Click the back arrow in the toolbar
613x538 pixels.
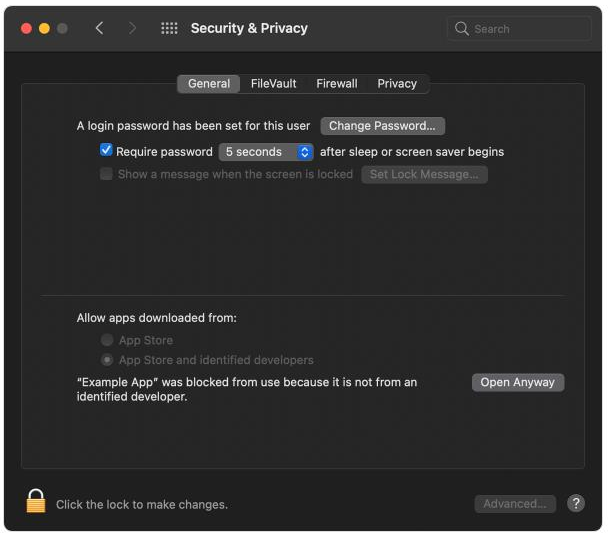pos(99,28)
